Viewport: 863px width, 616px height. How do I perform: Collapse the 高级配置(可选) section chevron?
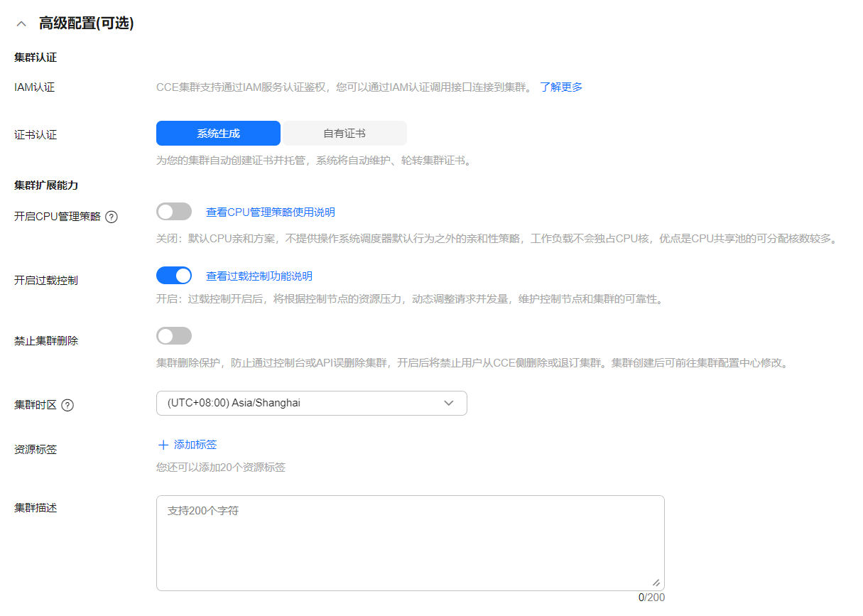(x=21, y=23)
